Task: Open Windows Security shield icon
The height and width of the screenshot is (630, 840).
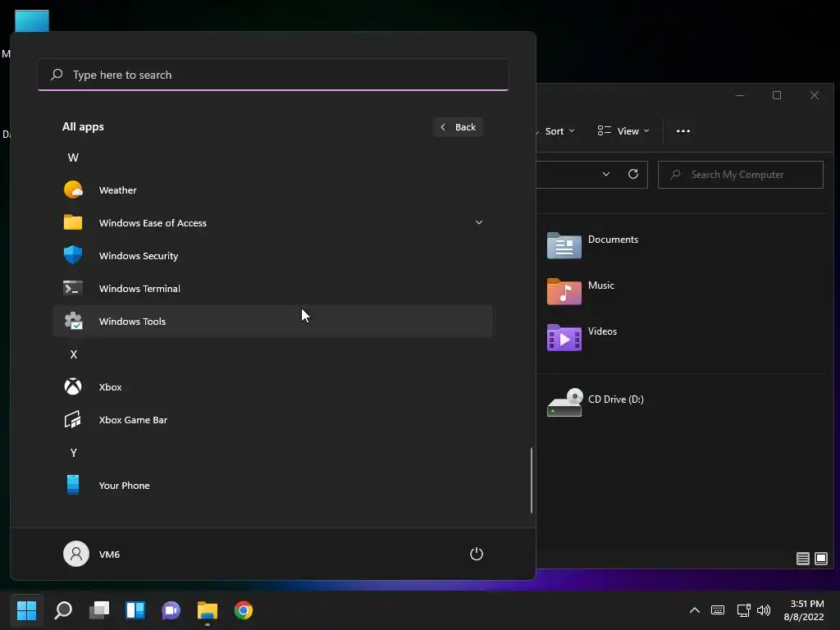Action: coord(73,255)
